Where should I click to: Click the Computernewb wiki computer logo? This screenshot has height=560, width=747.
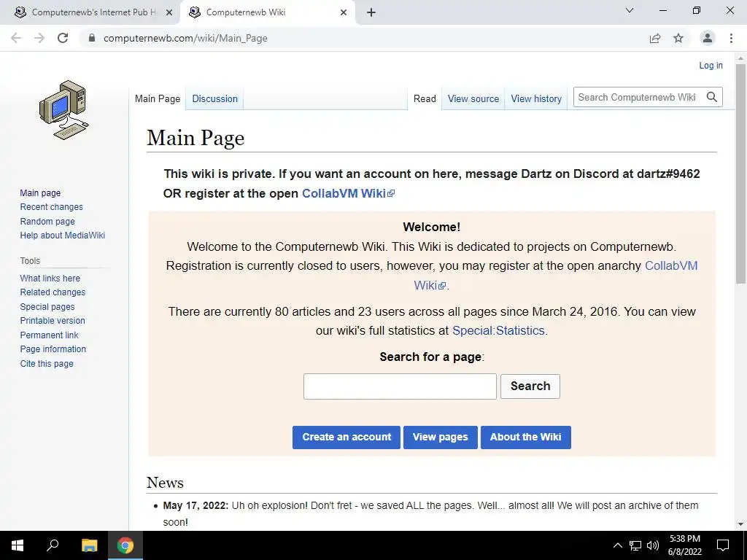63,109
